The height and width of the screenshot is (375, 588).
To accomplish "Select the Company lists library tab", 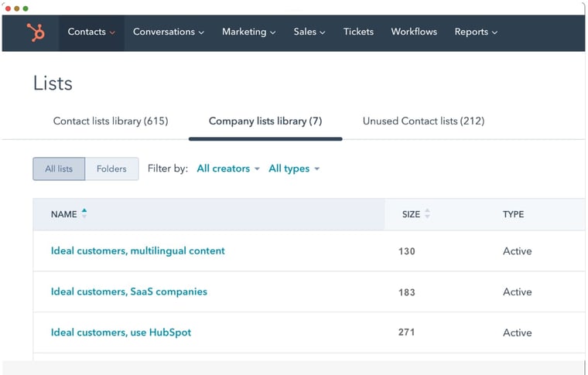I will (x=265, y=121).
